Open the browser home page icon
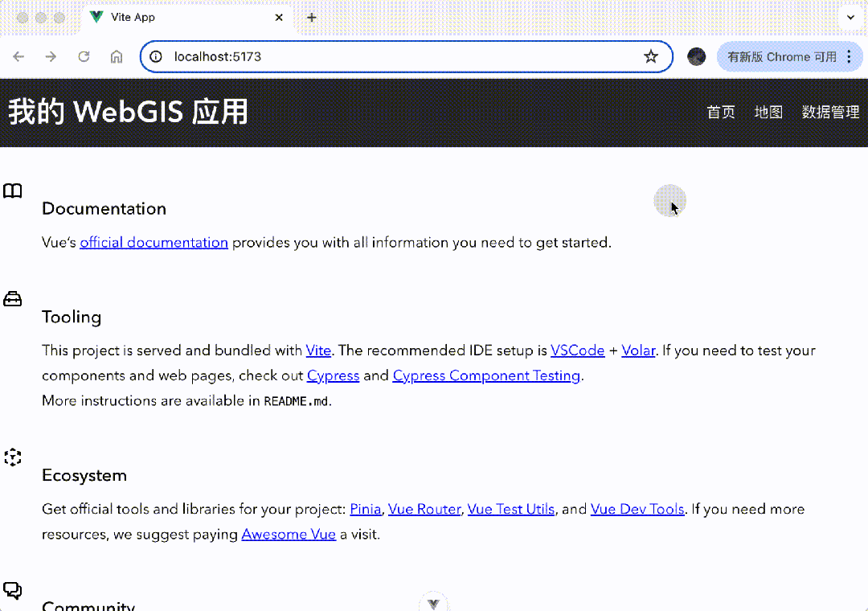 (x=116, y=56)
